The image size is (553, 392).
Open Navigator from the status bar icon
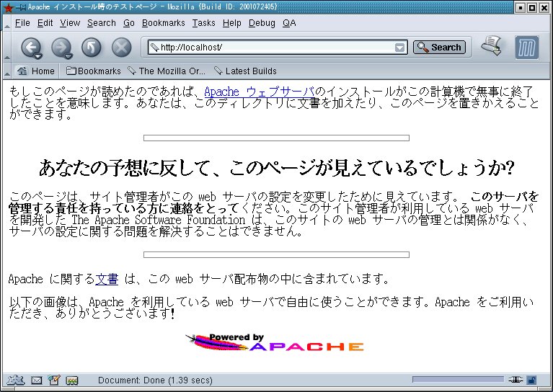(x=16, y=380)
